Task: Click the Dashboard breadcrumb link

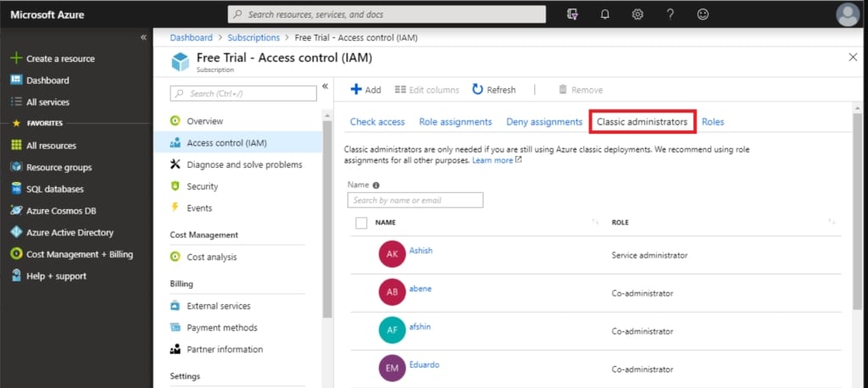Action: click(191, 37)
